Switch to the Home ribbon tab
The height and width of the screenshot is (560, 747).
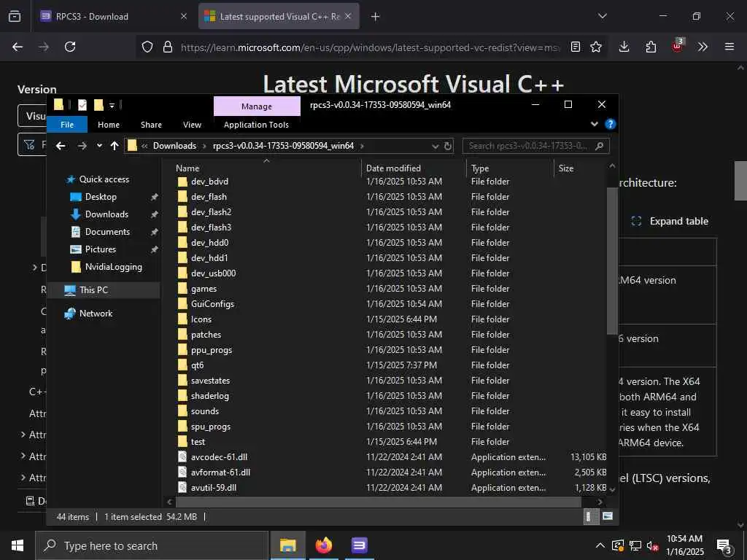pos(109,124)
